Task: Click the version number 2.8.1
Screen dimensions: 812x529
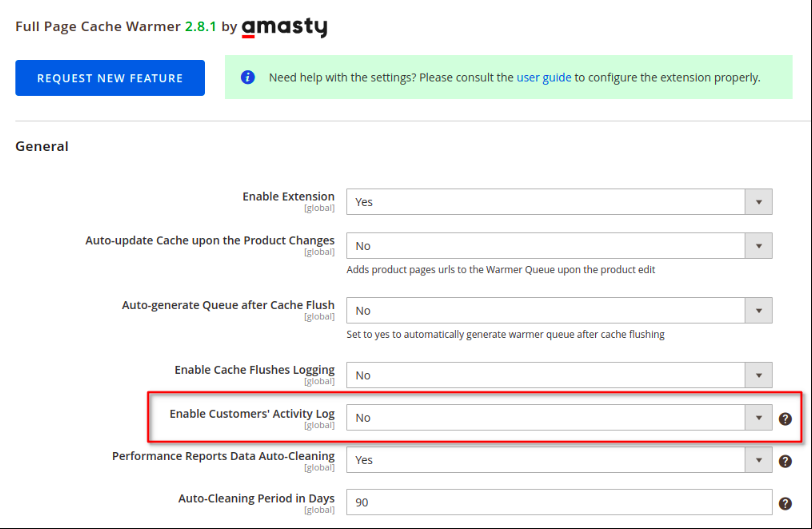Action: [200, 26]
